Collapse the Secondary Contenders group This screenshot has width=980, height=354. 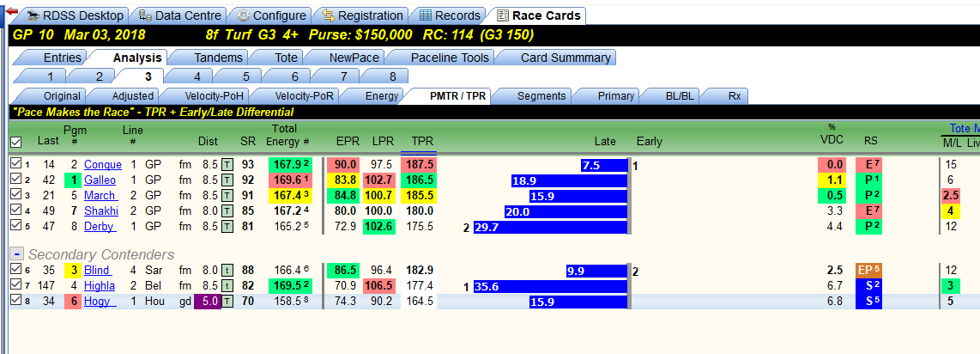coord(17,254)
